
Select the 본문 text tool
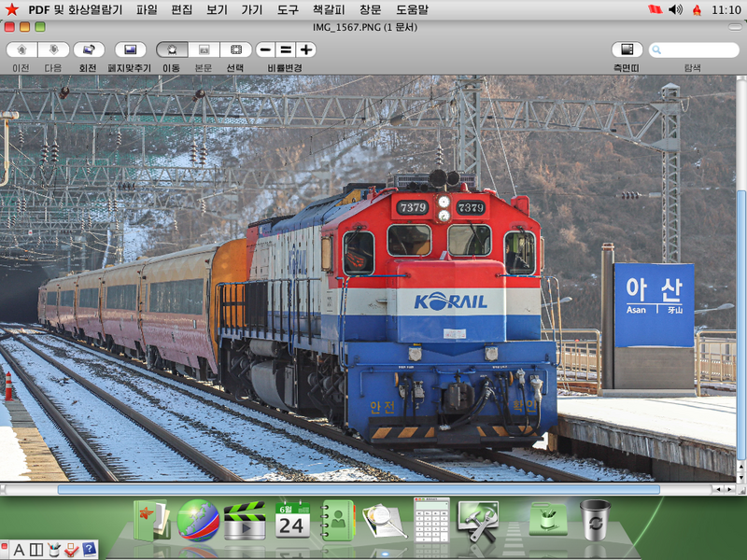pyautogui.click(x=204, y=49)
